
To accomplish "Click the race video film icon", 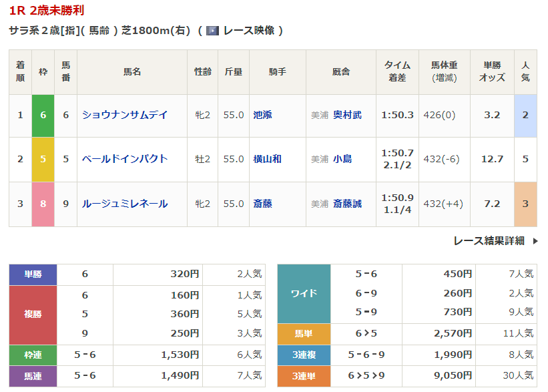I will tap(212, 31).
